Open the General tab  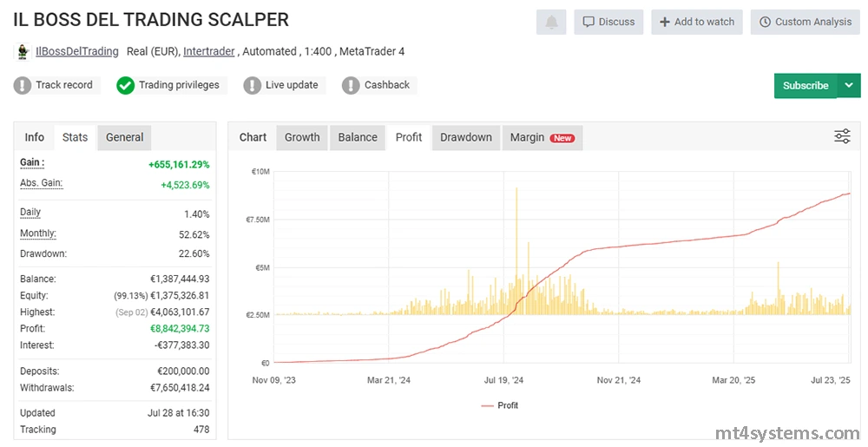pos(124,137)
